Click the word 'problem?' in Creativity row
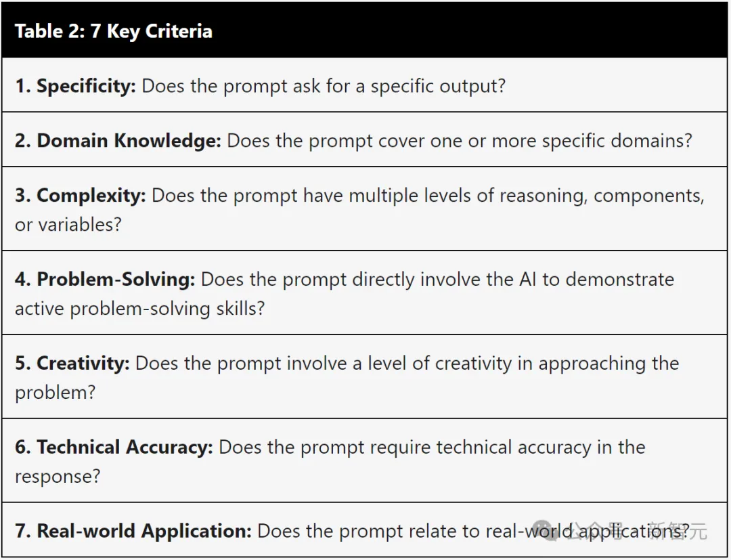Image resolution: width=731 pixels, height=560 pixels. point(55,393)
